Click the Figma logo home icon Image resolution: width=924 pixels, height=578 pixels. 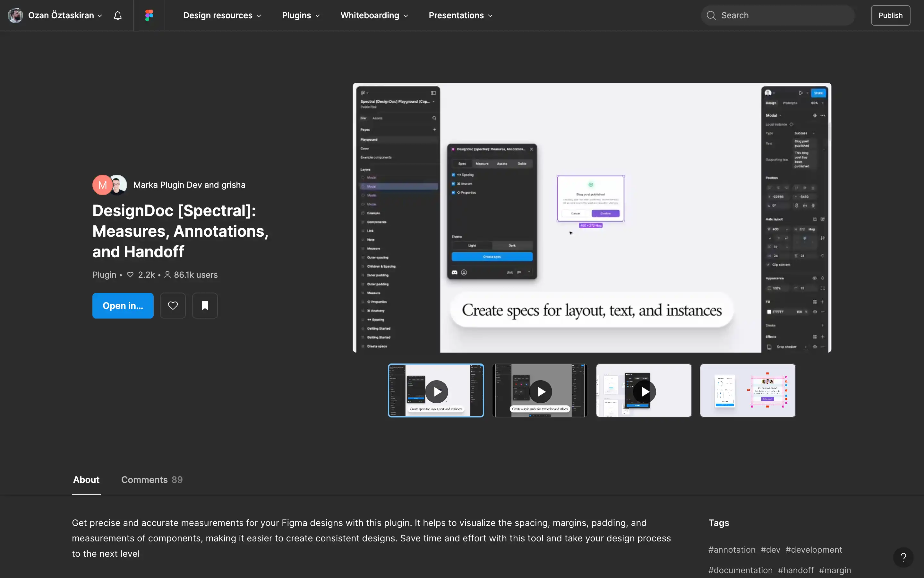(149, 15)
